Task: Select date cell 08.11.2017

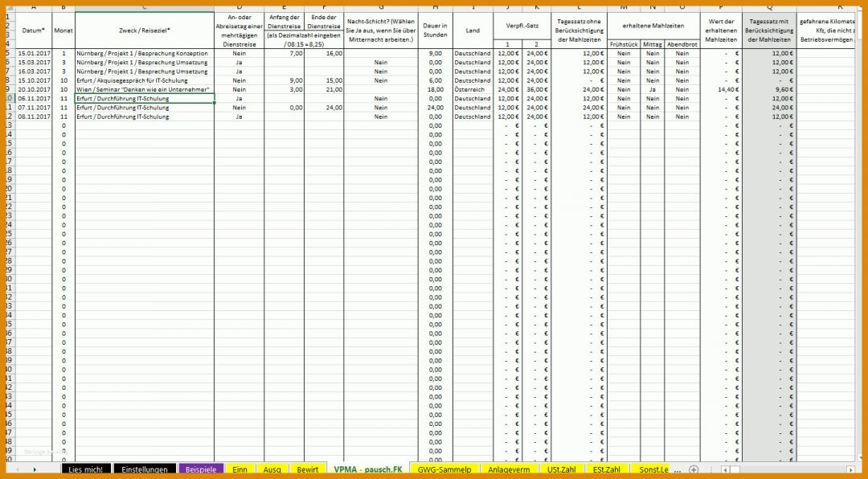Action: tap(34, 117)
